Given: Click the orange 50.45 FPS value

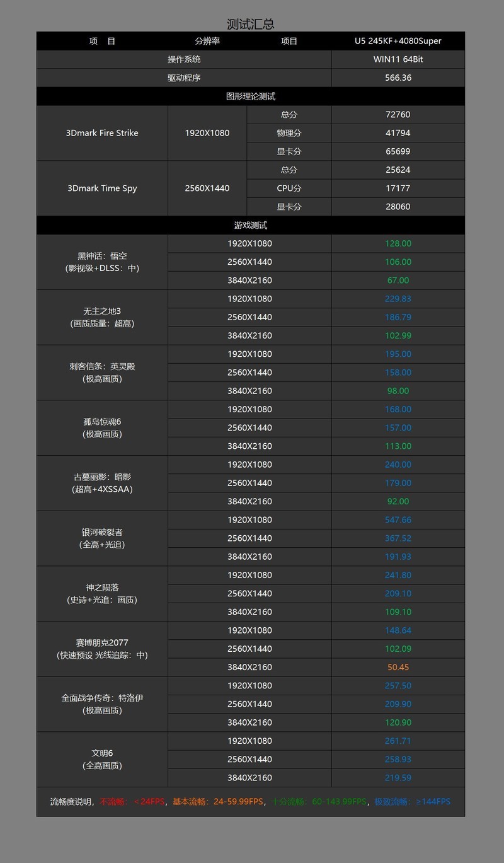Looking at the screenshot, I should tap(398, 667).
